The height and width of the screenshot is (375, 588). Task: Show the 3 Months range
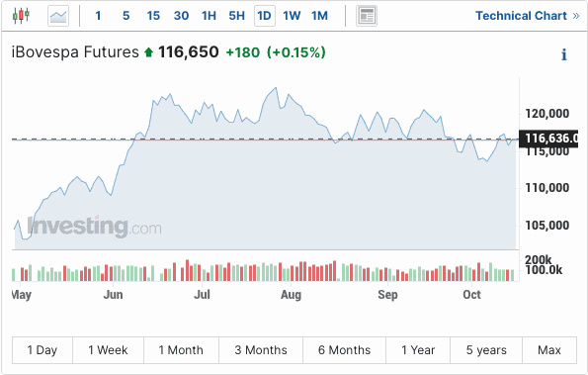(261, 350)
